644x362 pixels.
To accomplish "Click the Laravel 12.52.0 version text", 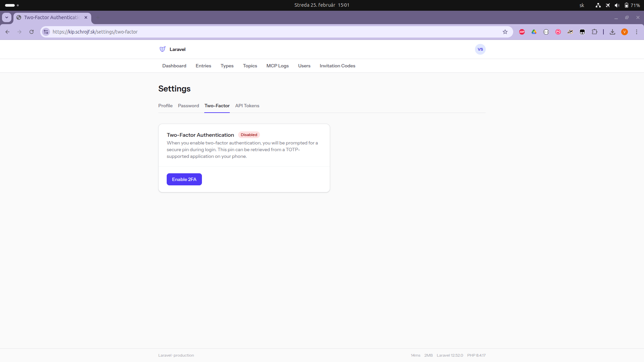I will (x=450, y=355).
